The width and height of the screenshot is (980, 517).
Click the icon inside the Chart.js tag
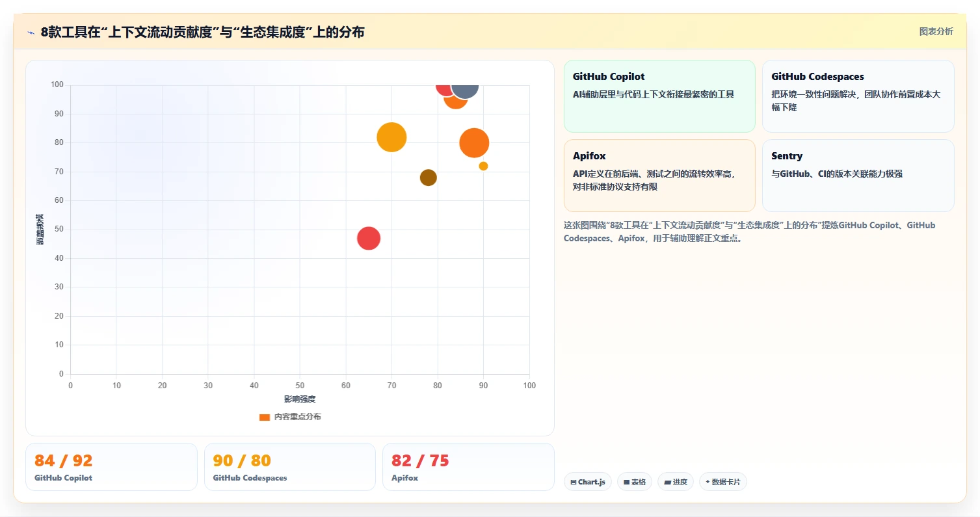[574, 483]
